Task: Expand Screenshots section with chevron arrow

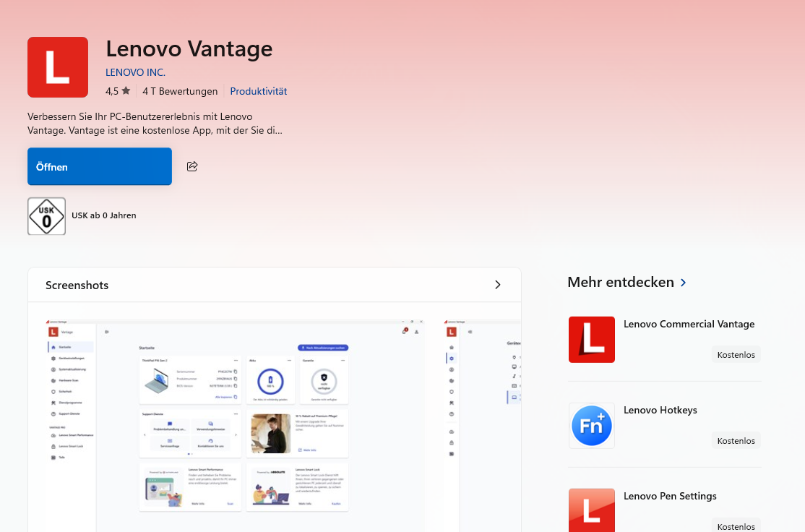Action: pos(497,285)
